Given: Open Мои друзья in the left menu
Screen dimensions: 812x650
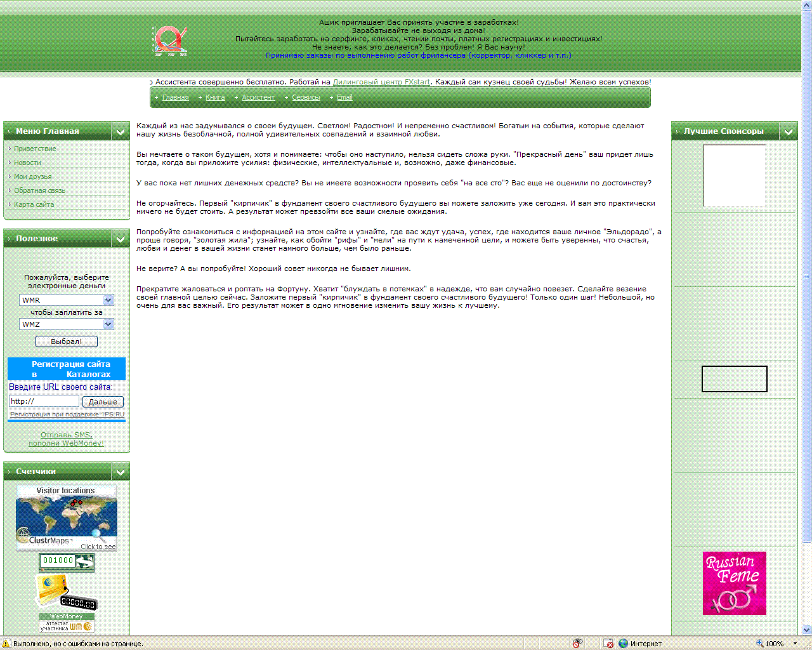Looking at the screenshot, I should click(33, 176).
